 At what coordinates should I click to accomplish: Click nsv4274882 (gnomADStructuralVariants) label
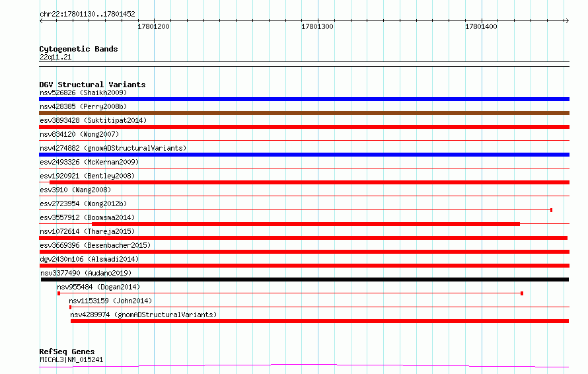tap(113, 148)
